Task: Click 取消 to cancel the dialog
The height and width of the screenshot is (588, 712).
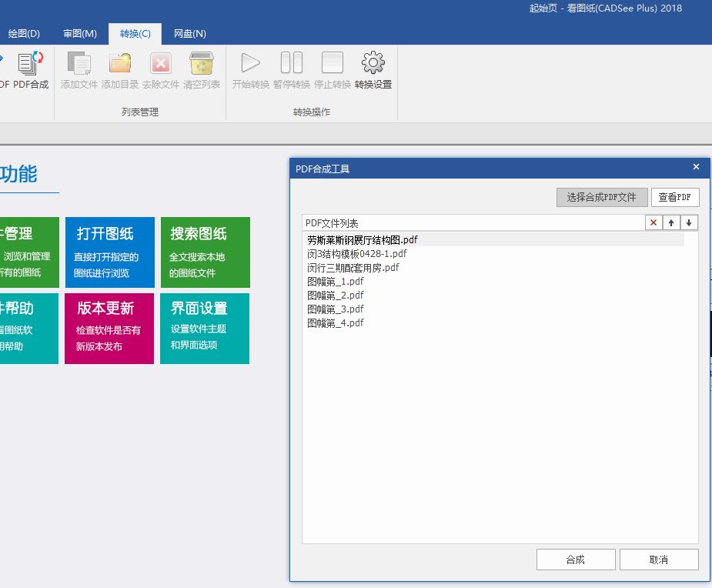Action: point(658,560)
